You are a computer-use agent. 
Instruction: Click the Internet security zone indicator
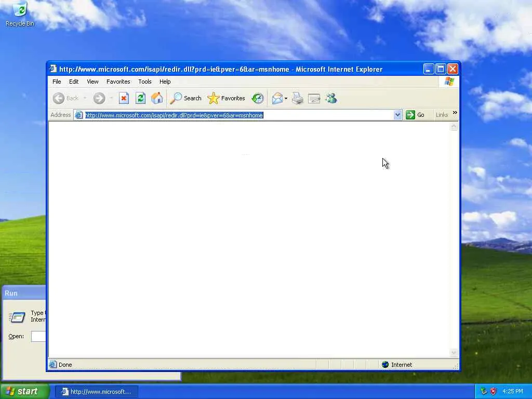(396, 365)
